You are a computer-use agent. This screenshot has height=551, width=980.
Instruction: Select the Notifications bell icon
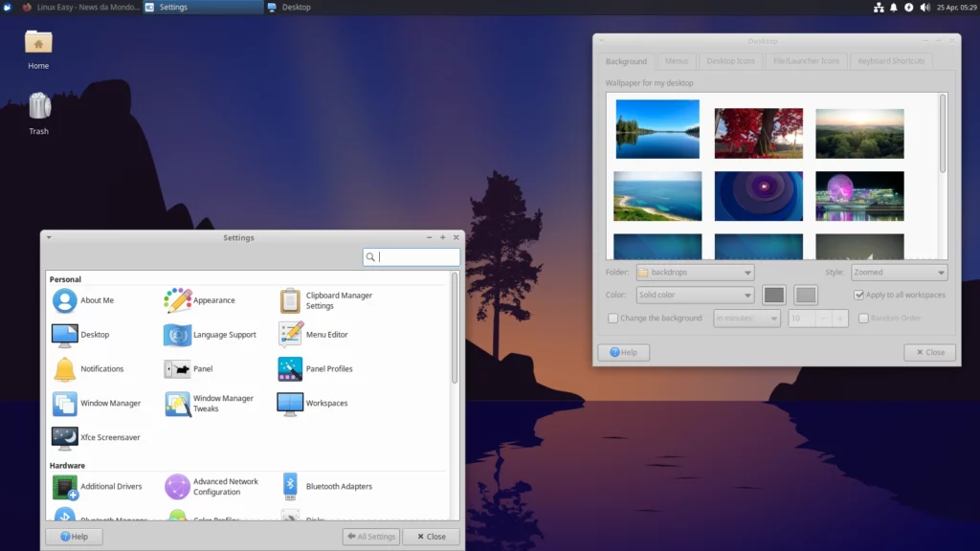[63, 368]
